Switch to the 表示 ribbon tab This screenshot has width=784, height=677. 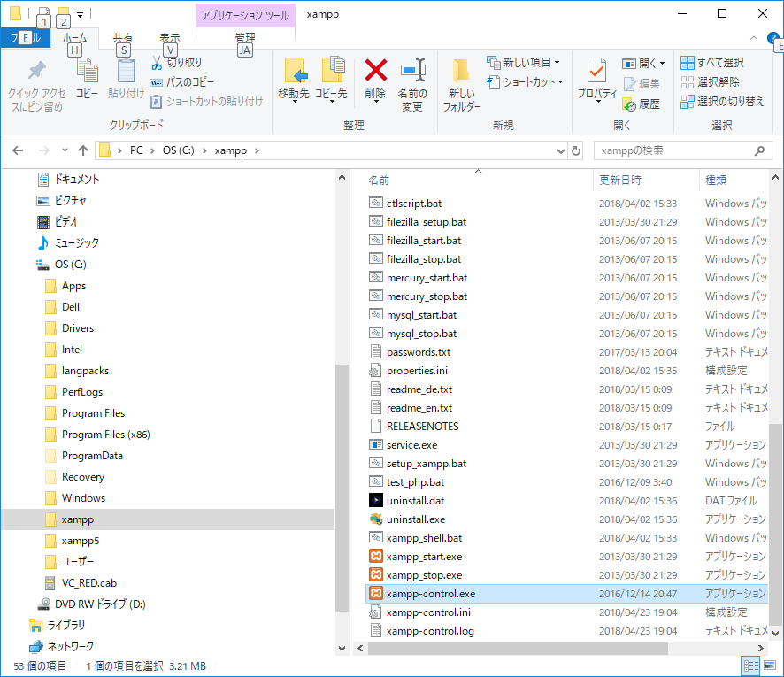pyautogui.click(x=170, y=39)
